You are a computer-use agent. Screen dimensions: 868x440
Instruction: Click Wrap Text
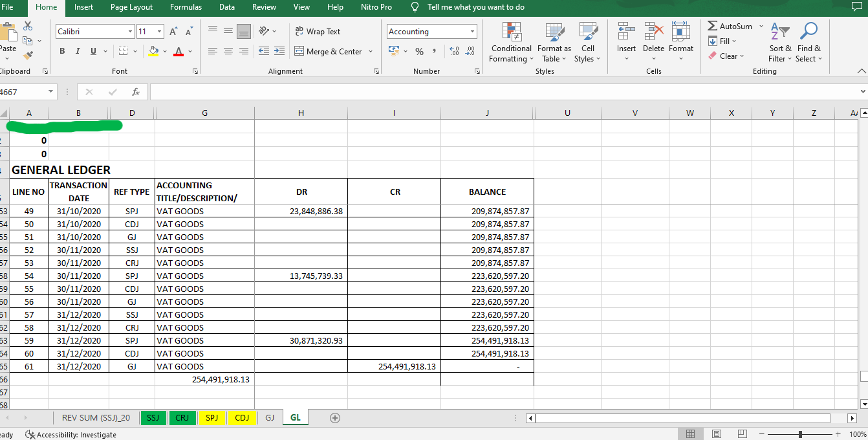click(x=318, y=31)
